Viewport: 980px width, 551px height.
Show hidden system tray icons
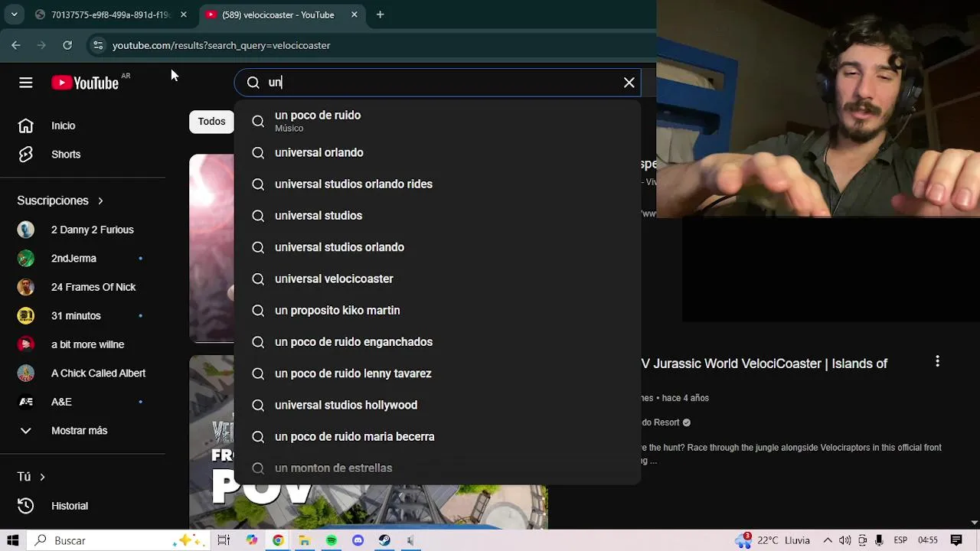tap(829, 540)
